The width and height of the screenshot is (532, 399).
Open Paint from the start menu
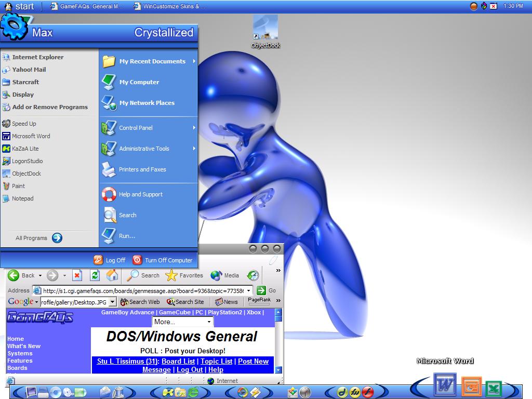[x=14, y=186]
